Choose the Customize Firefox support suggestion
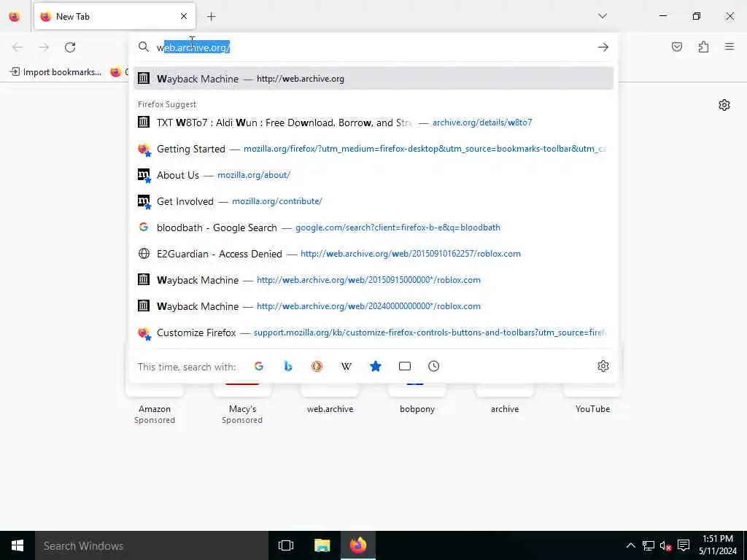The image size is (747, 560). tap(373, 332)
